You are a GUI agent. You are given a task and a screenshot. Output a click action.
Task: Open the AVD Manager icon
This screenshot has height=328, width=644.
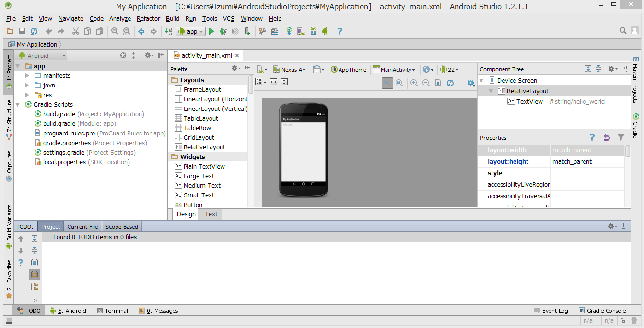pyautogui.click(x=301, y=31)
